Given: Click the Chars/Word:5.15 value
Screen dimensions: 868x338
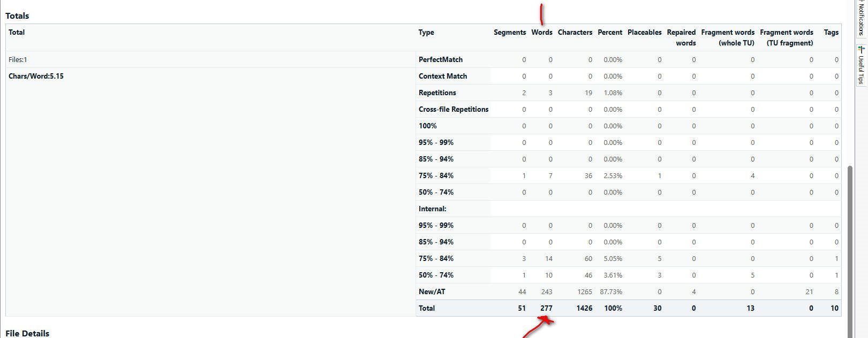Looking at the screenshot, I should pyautogui.click(x=35, y=76).
